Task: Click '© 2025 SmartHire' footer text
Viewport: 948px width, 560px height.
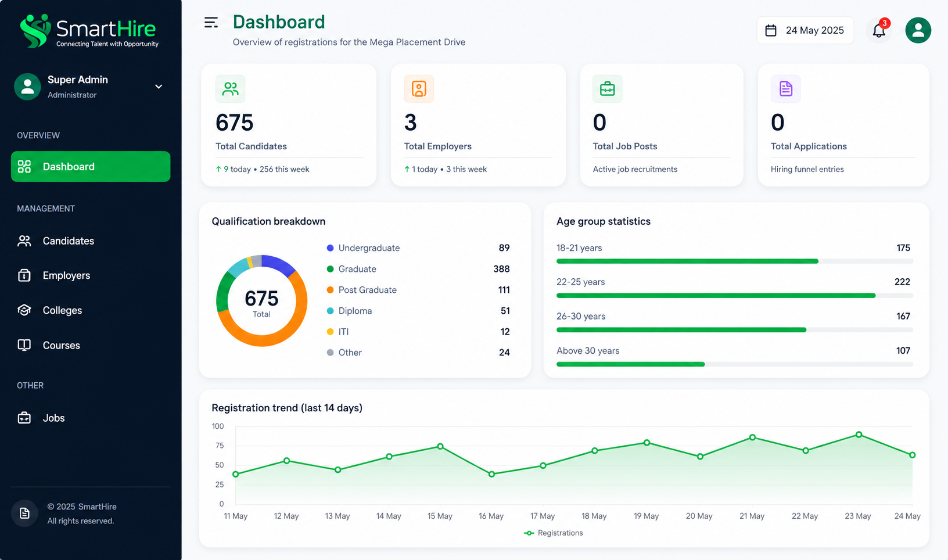Action: (x=82, y=507)
